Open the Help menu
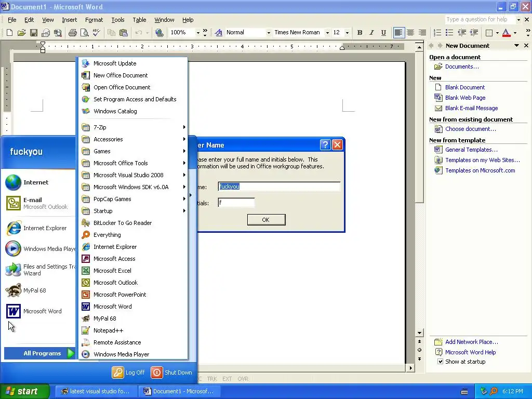This screenshot has height=399, width=532. coord(188,20)
